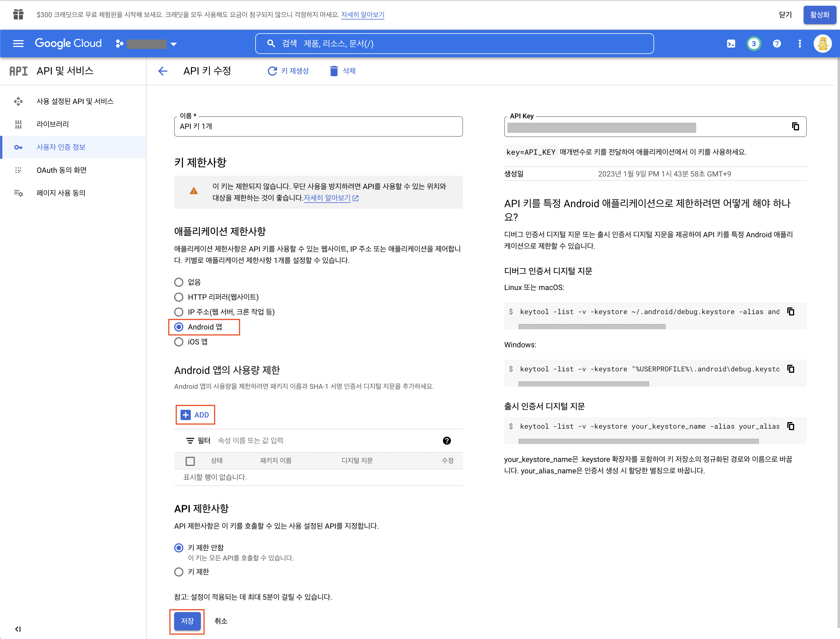Click ADD to add Android app

point(195,415)
